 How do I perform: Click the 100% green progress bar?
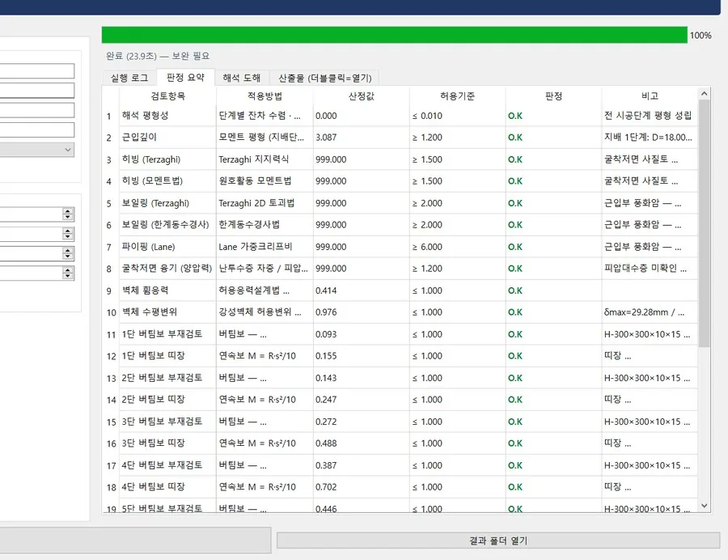[394, 35]
